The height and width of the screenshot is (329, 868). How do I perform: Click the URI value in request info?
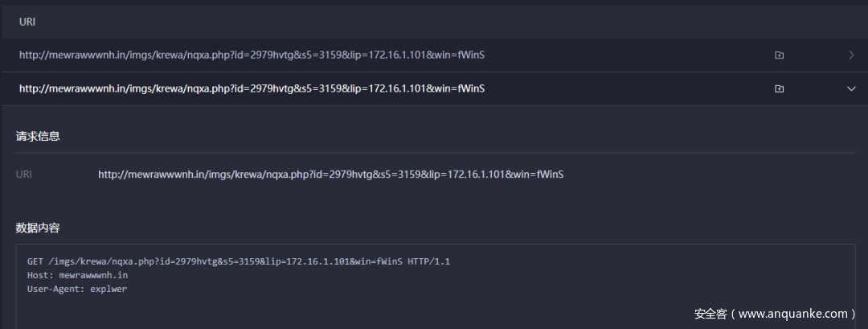coord(330,174)
